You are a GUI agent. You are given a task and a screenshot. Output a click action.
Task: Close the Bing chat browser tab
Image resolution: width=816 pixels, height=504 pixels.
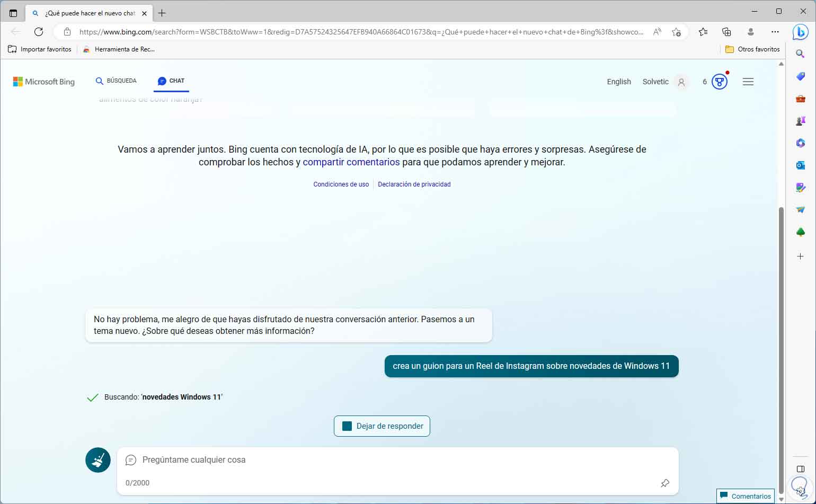(x=144, y=13)
